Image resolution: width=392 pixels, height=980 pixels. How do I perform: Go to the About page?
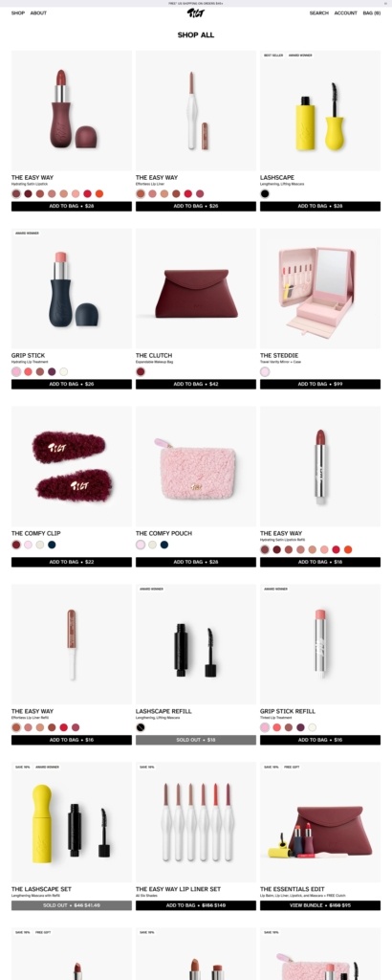click(x=38, y=13)
